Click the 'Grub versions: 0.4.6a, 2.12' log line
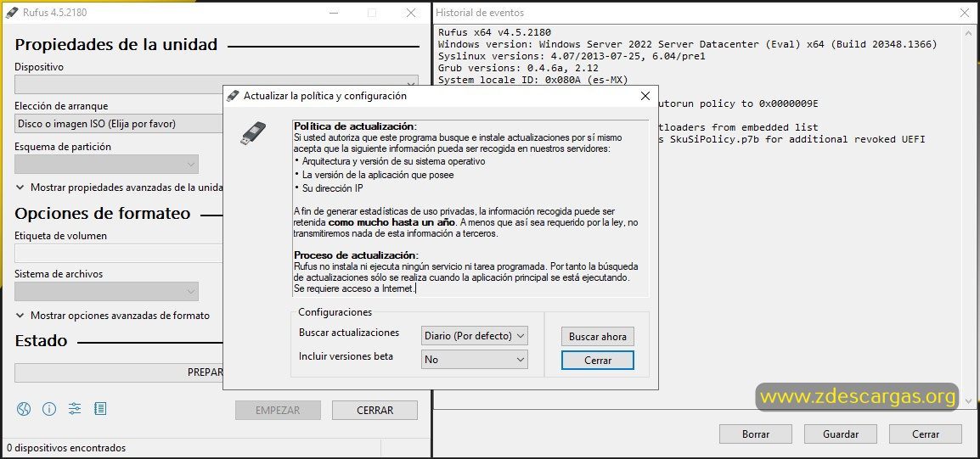 [518, 68]
